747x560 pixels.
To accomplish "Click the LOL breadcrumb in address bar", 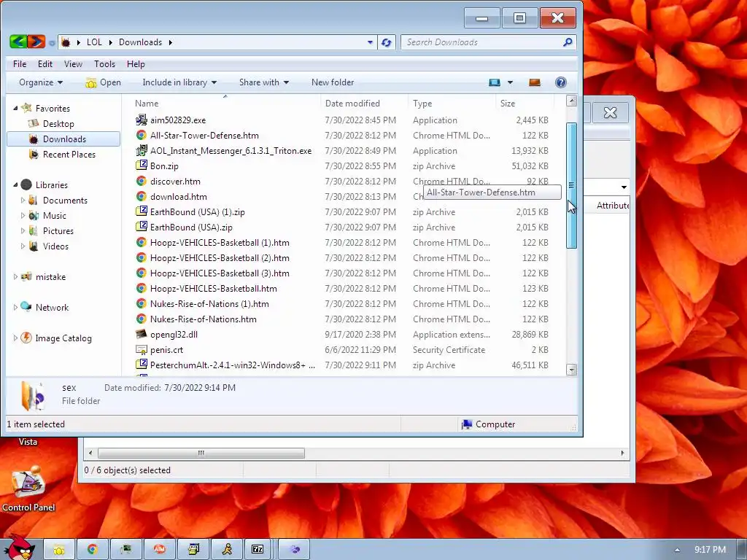I will click(94, 42).
